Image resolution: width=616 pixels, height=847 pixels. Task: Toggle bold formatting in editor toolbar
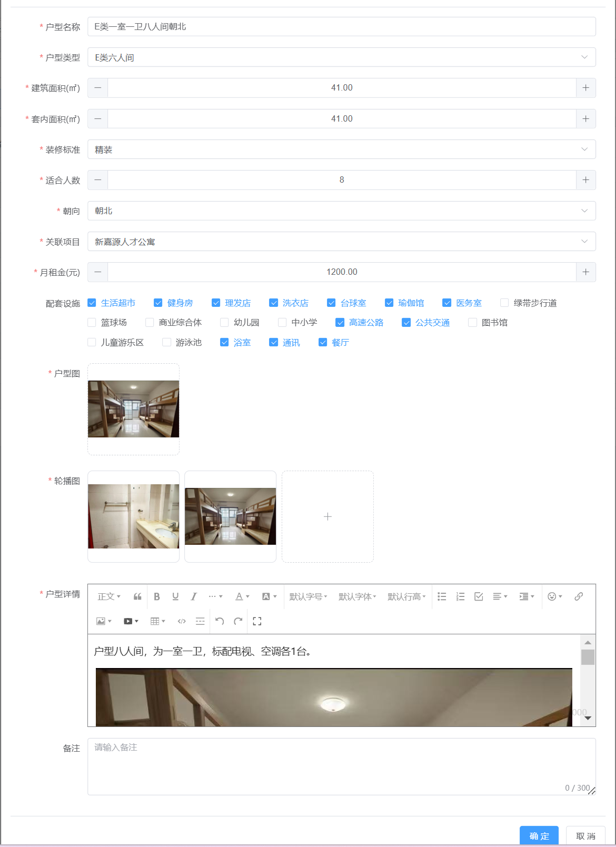click(156, 596)
